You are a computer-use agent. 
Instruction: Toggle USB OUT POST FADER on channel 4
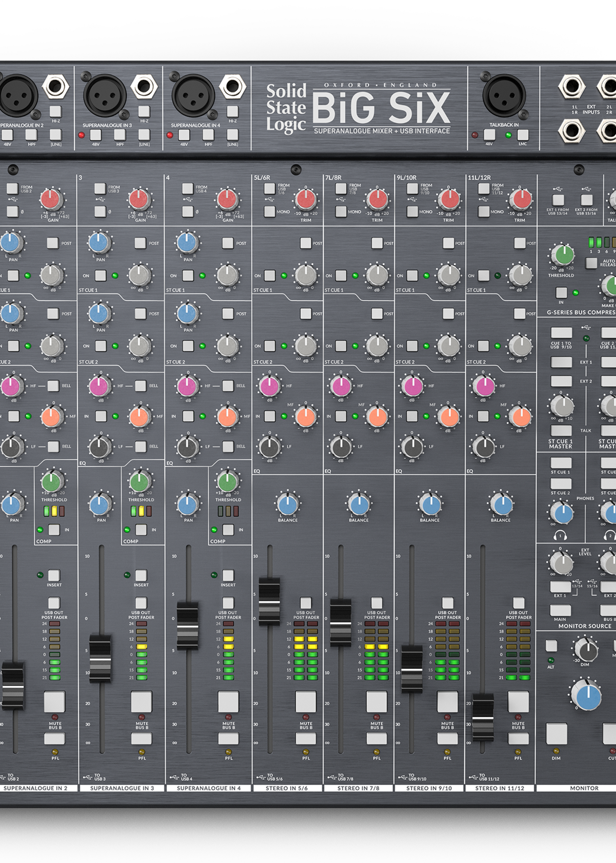(x=228, y=603)
